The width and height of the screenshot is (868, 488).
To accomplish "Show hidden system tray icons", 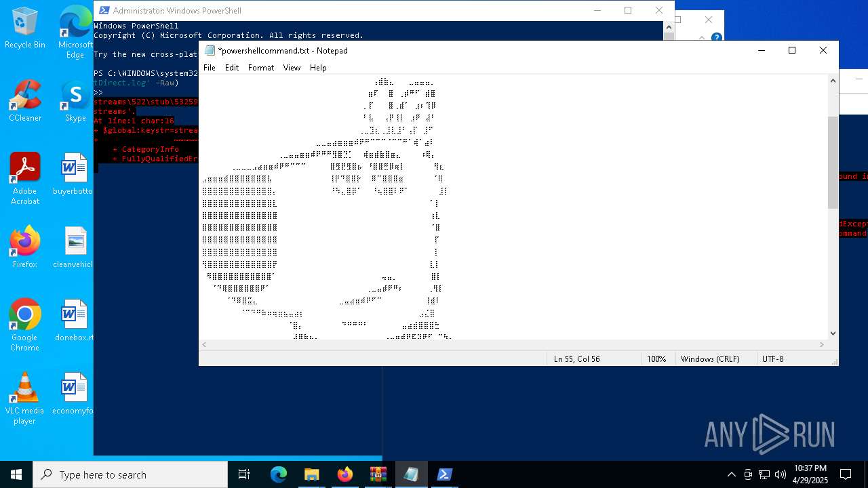I will (x=731, y=474).
